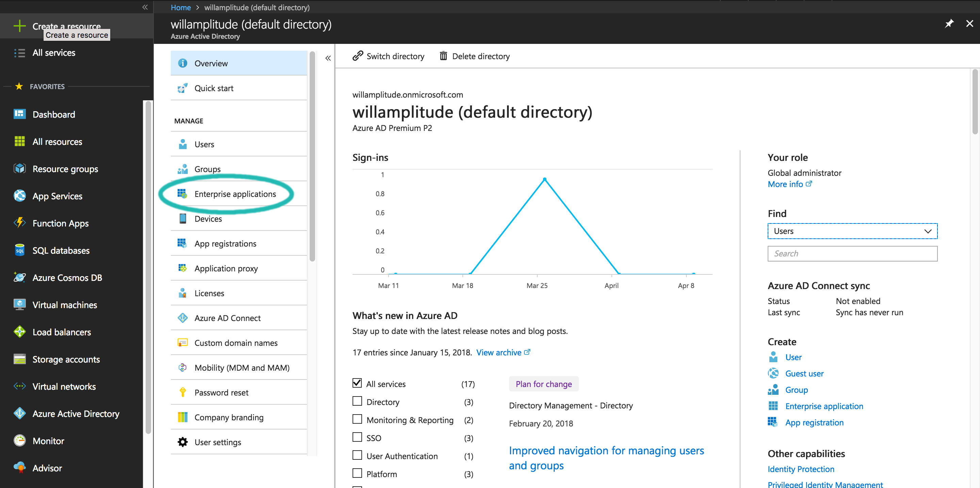Check the Directory checkbox
This screenshot has width=980, height=488.
[356, 401]
